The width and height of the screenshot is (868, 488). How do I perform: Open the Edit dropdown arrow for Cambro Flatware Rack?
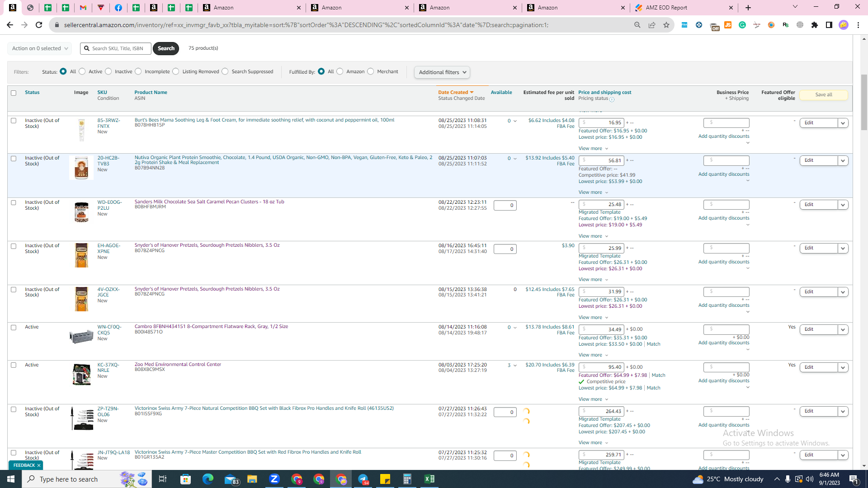pos(843,329)
